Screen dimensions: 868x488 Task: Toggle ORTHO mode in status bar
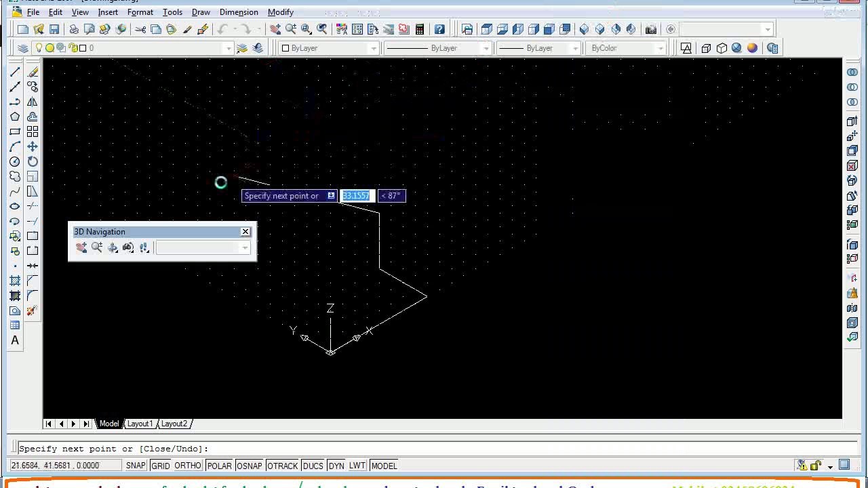coord(188,466)
